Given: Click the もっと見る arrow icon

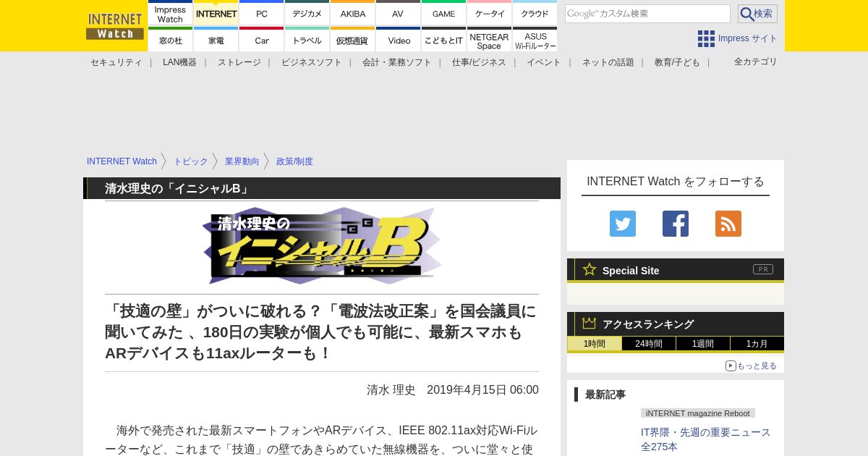Looking at the screenshot, I should [x=731, y=366].
